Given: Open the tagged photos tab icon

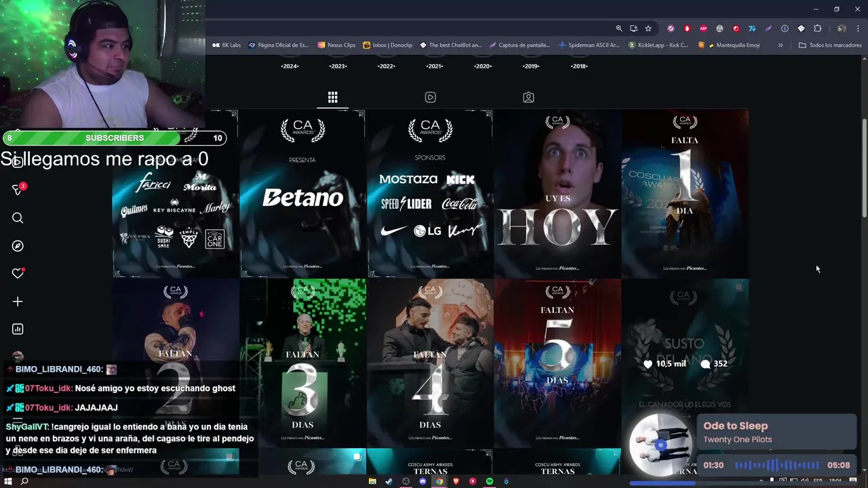Looking at the screenshot, I should pyautogui.click(x=528, y=97).
